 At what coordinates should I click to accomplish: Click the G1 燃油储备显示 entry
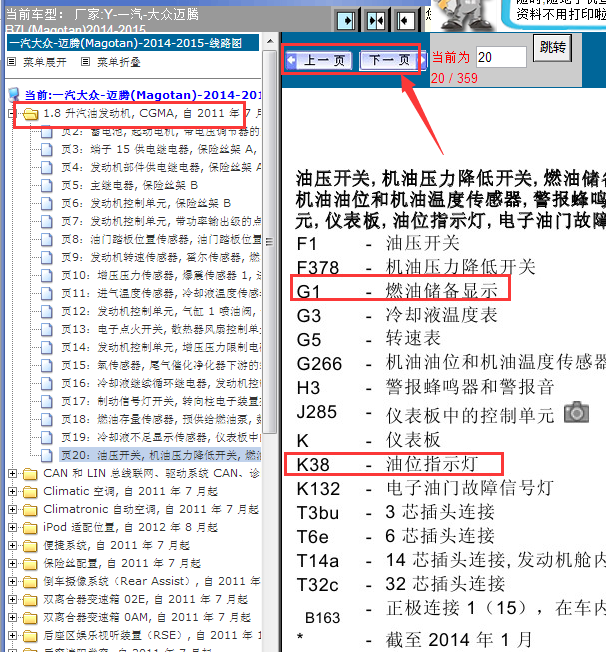coord(397,291)
